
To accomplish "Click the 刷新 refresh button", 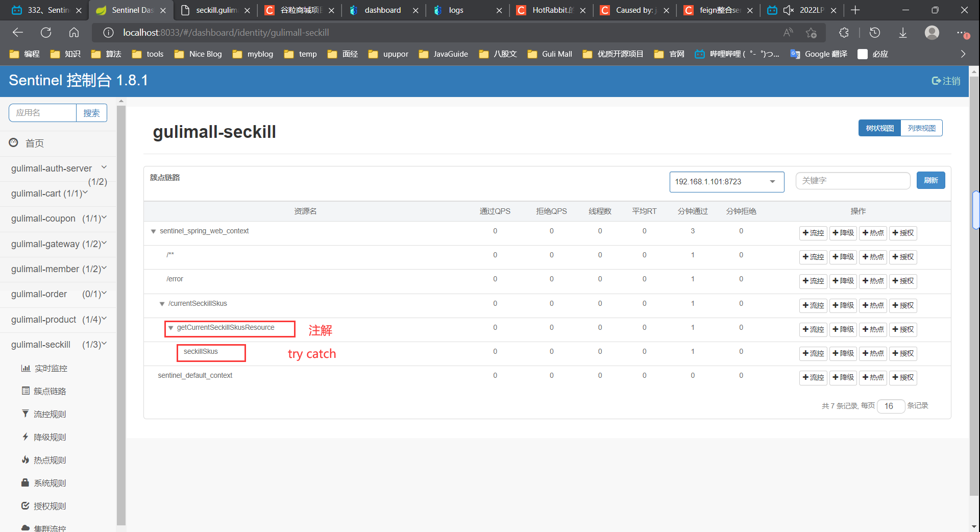I will click(x=931, y=180).
